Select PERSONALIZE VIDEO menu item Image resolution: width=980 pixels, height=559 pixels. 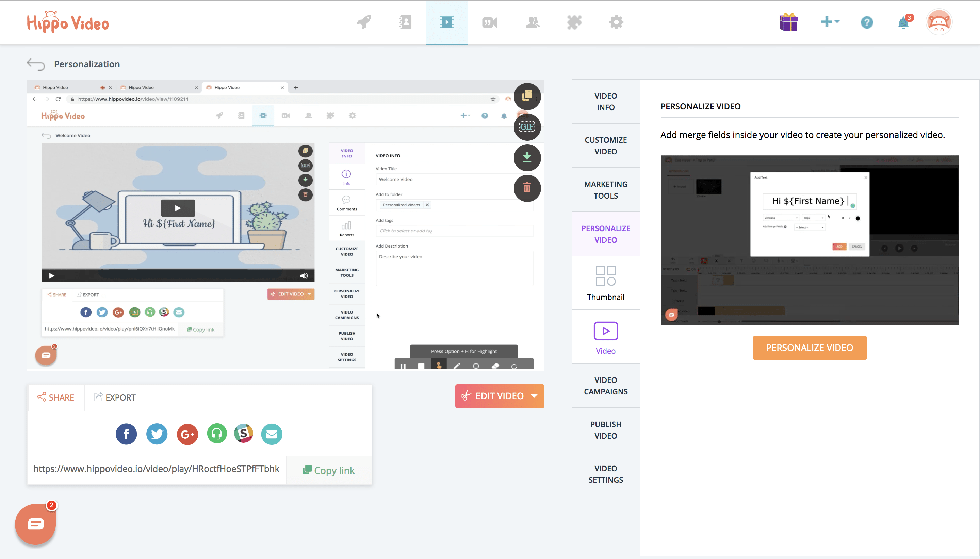(x=605, y=233)
